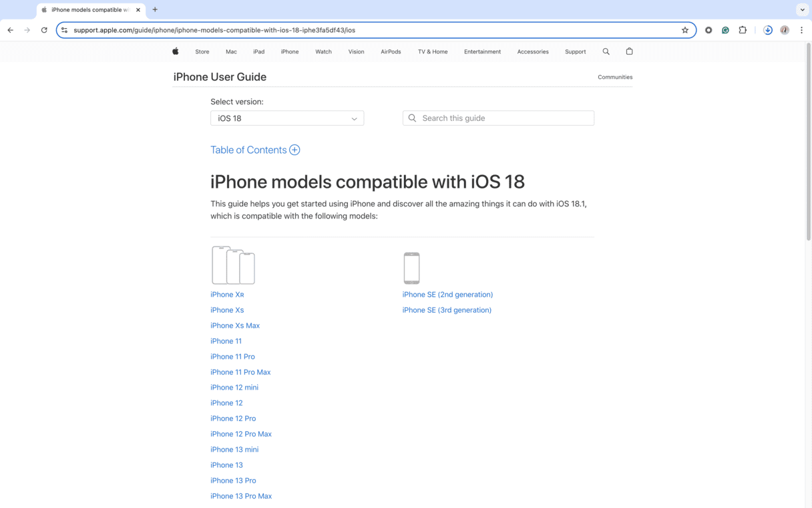Viewport: 812px width, 508px height.
Task: Open the iPhone SE (3rd generation) link
Action: 447,310
